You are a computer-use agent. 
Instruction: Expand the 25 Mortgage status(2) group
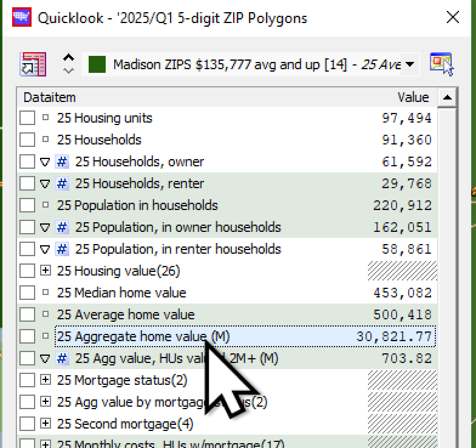point(46,381)
